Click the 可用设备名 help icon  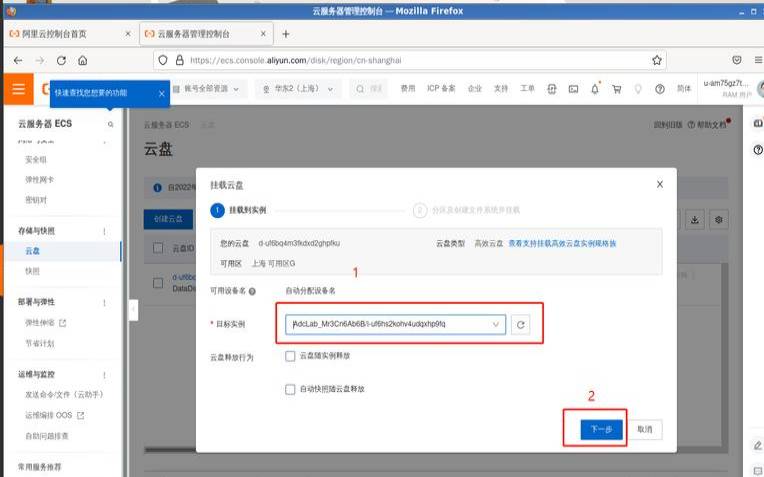point(252,291)
